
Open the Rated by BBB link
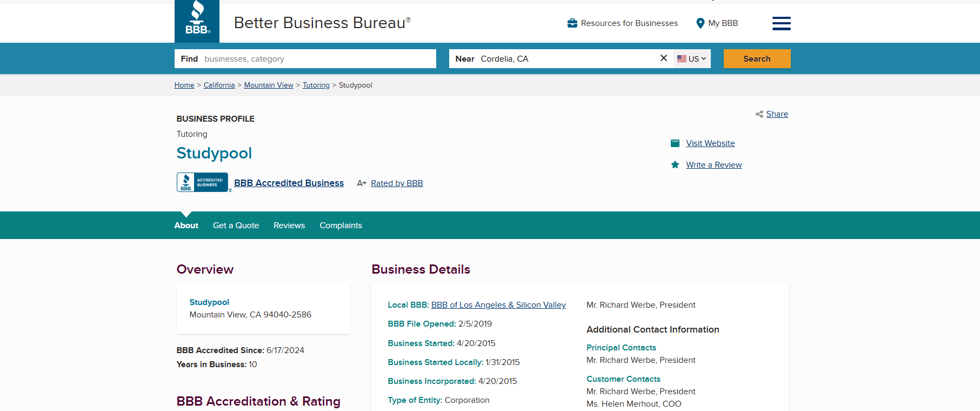click(x=396, y=183)
